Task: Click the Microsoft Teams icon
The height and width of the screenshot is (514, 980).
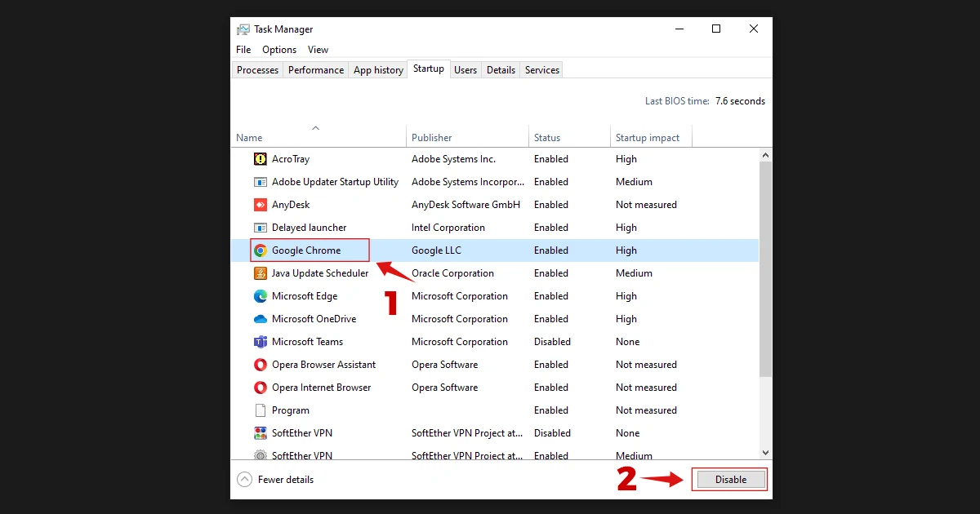Action: pos(261,342)
